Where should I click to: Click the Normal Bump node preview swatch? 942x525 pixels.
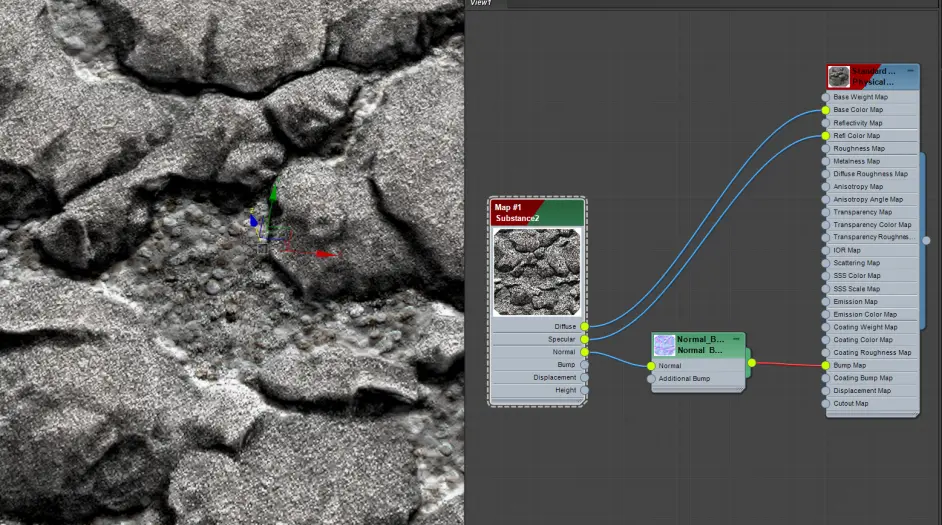tap(664, 345)
